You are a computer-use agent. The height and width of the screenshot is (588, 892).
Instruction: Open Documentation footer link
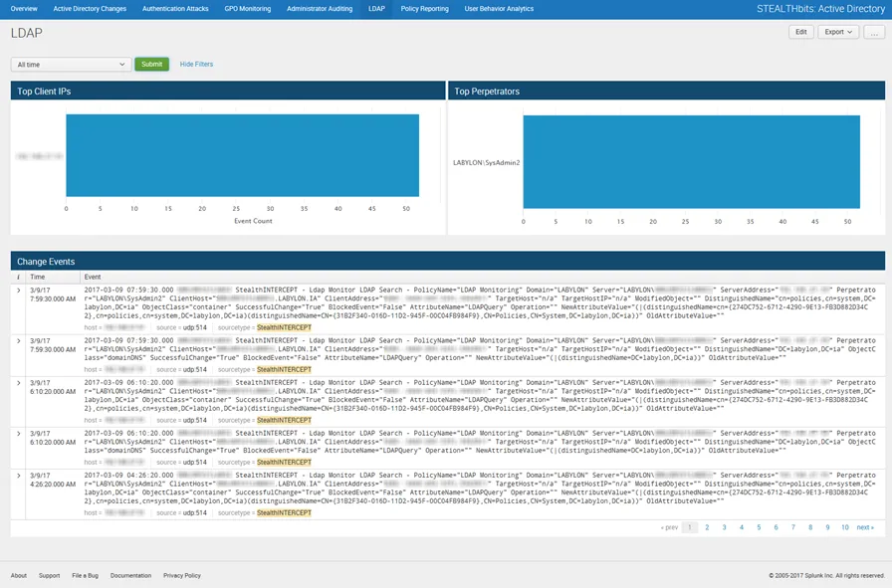130,575
